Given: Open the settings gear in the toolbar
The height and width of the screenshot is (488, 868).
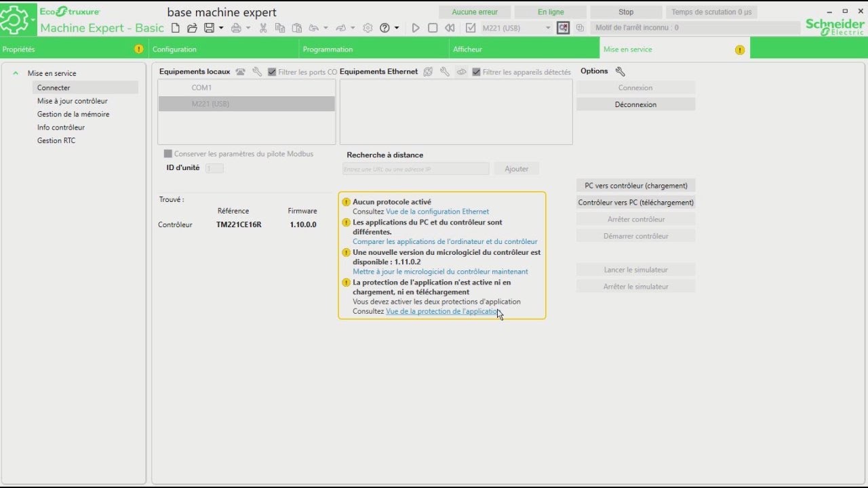Looking at the screenshot, I should coord(368,28).
